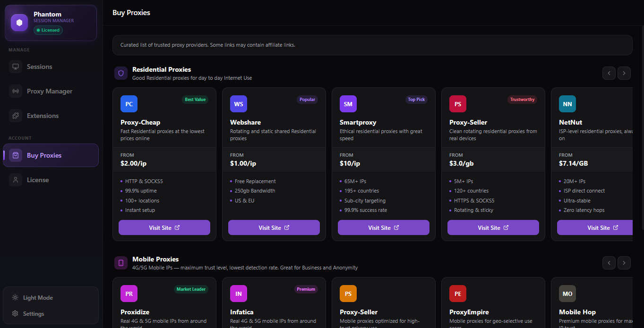Screen dimensions: 644x328
Task: Click the Top Pick tag
Action: tap(416, 100)
